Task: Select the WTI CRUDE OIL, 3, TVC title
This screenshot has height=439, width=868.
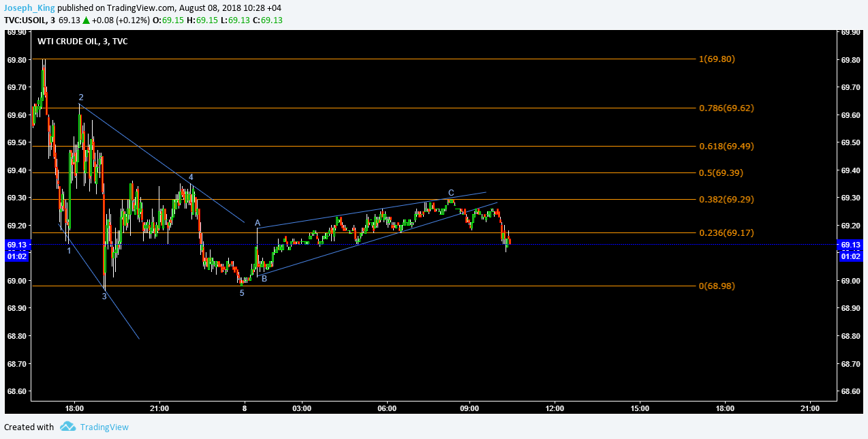Action: point(82,41)
